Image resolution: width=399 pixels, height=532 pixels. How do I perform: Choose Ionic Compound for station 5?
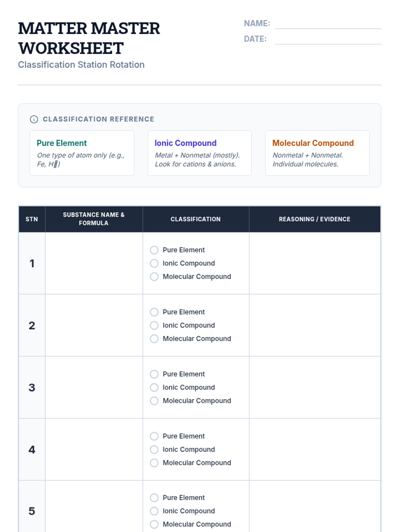tap(154, 511)
